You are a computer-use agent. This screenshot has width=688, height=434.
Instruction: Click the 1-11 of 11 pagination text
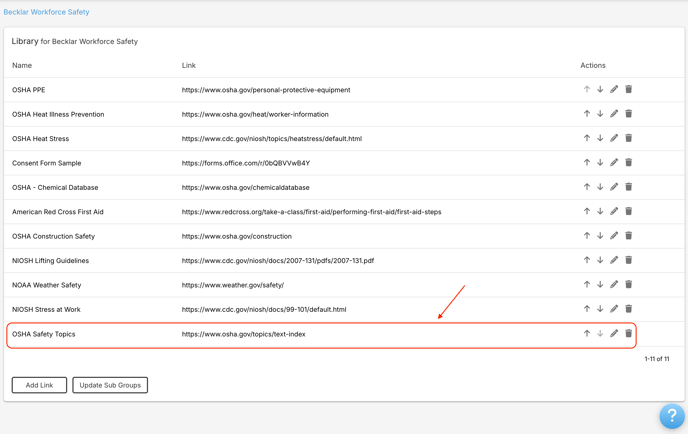click(x=657, y=359)
